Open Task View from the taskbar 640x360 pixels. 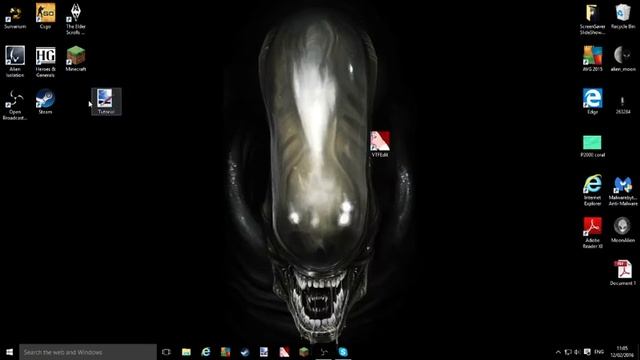166,352
